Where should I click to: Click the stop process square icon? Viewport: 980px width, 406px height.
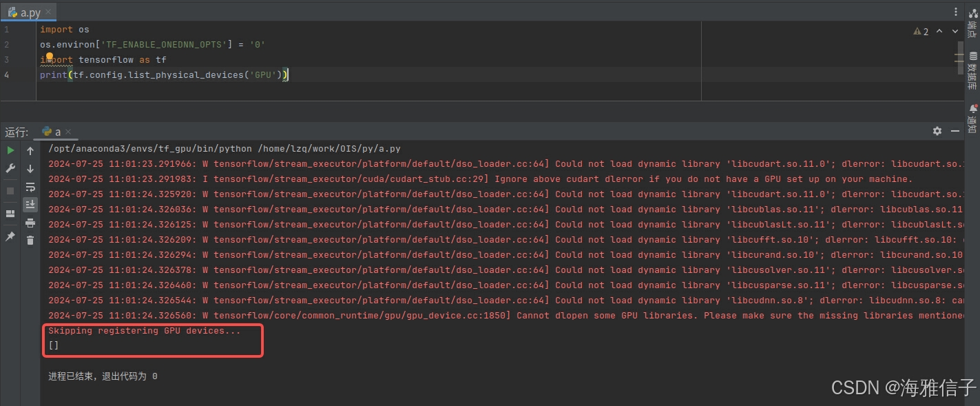tap(10, 190)
